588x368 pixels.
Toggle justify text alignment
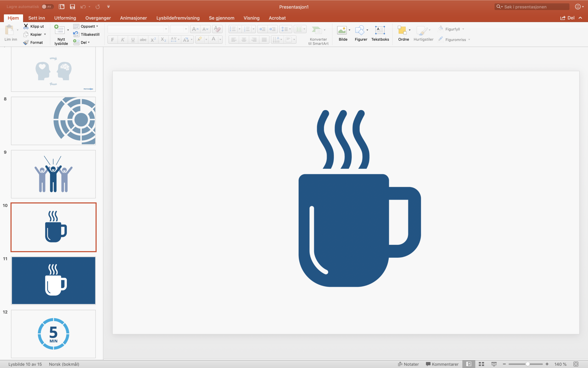coord(264,39)
